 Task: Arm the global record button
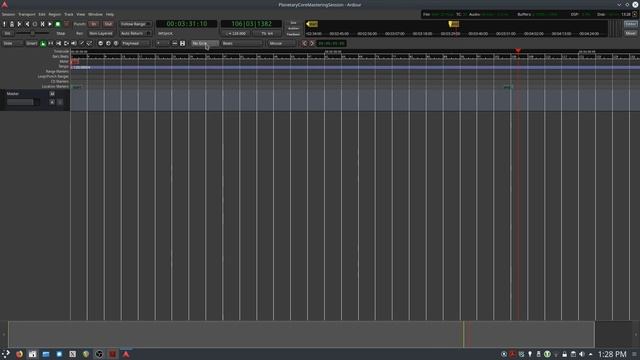click(67, 24)
